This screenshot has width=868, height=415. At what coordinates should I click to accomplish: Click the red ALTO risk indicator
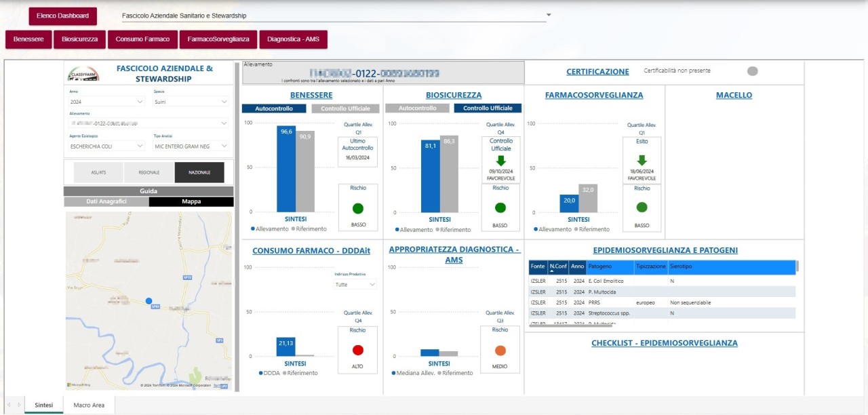pos(357,351)
